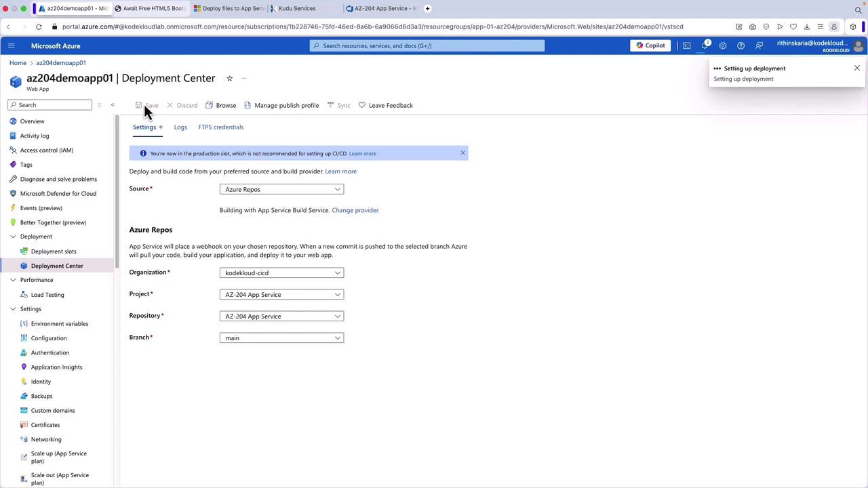This screenshot has height=488, width=868.
Task: Open the Project dropdown
Action: point(281,294)
